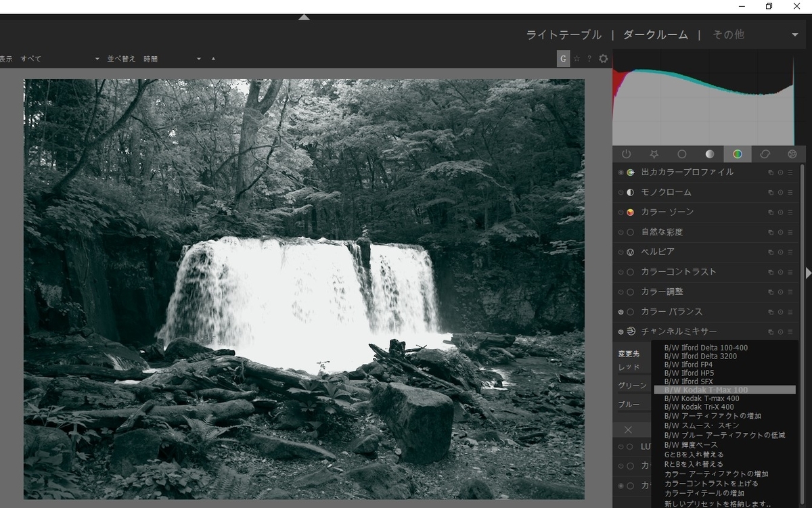Switch to ダークルーム view
The width and height of the screenshot is (812, 508).
pos(656,35)
